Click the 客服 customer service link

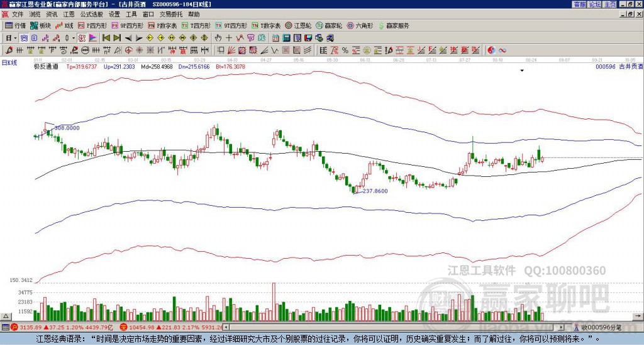579,4
